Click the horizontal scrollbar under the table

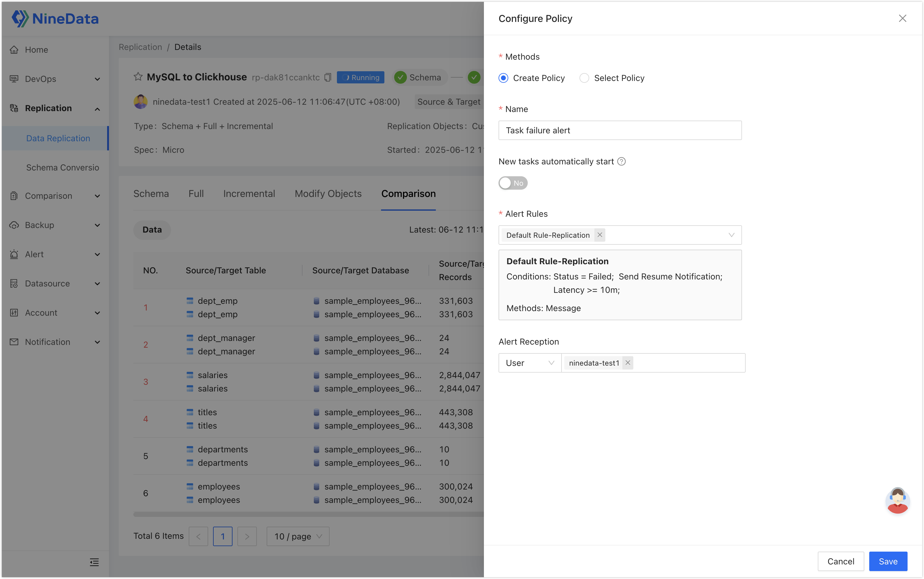click(309, 514)
